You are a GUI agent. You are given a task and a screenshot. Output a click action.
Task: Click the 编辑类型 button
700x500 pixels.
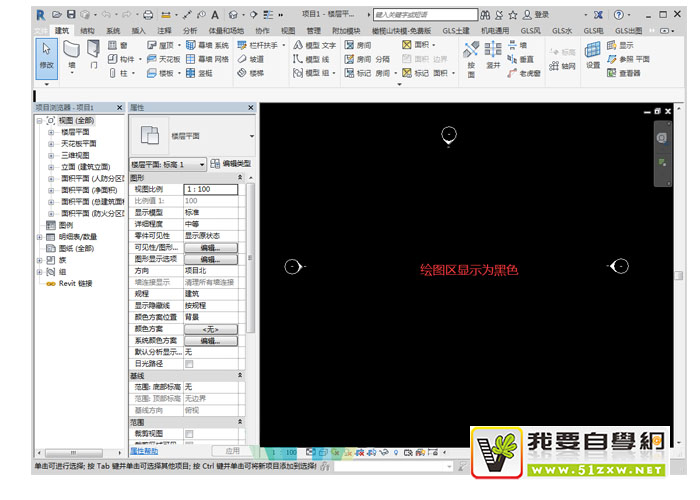[231, 164]
